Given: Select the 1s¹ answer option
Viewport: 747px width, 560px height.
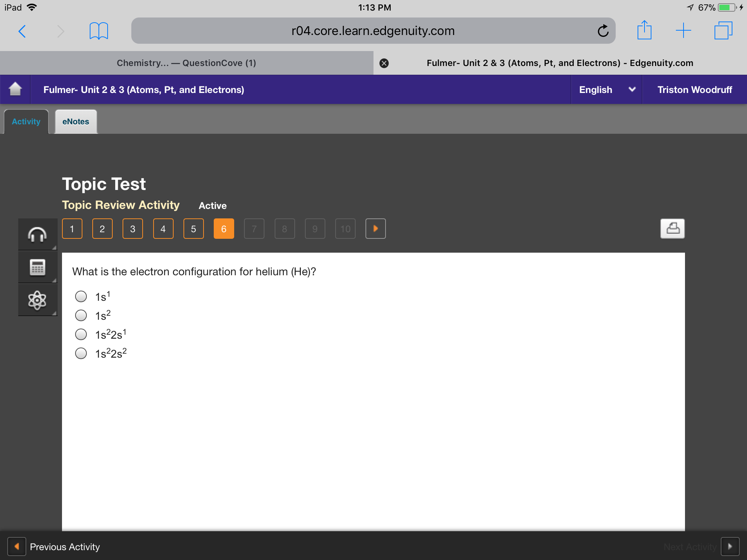Looking at the screenshot, I should [81, 296].
